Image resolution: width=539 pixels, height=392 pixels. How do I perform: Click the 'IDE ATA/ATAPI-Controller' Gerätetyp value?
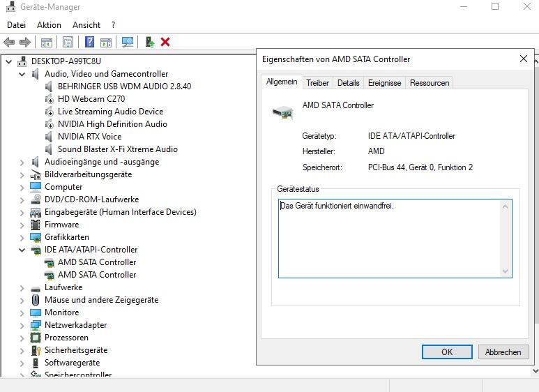click(x=411, y=136)
